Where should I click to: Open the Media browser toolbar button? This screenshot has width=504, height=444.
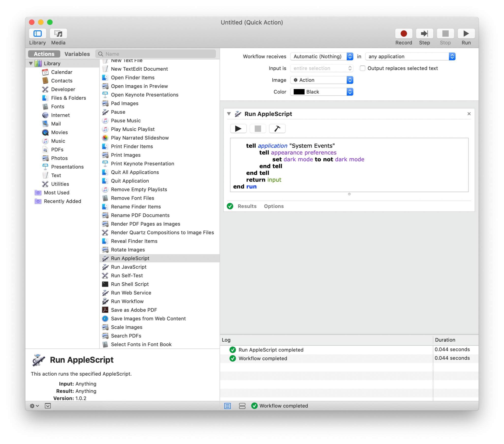click(x=58, y=33)
